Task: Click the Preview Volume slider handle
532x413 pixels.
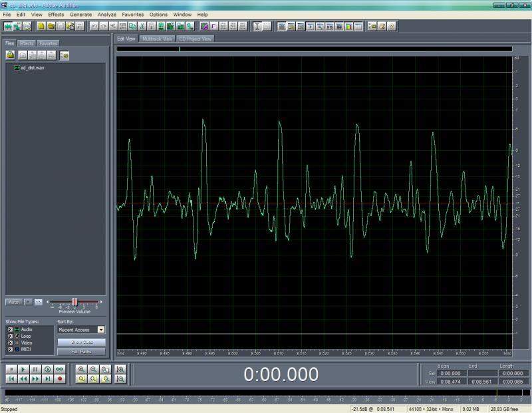Action: pos(74,302)
